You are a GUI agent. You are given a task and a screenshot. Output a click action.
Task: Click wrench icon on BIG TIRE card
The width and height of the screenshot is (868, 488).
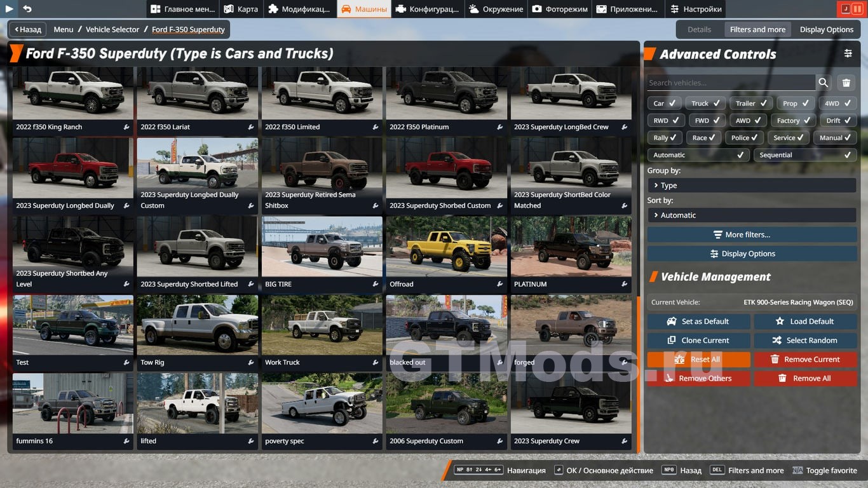376,284
